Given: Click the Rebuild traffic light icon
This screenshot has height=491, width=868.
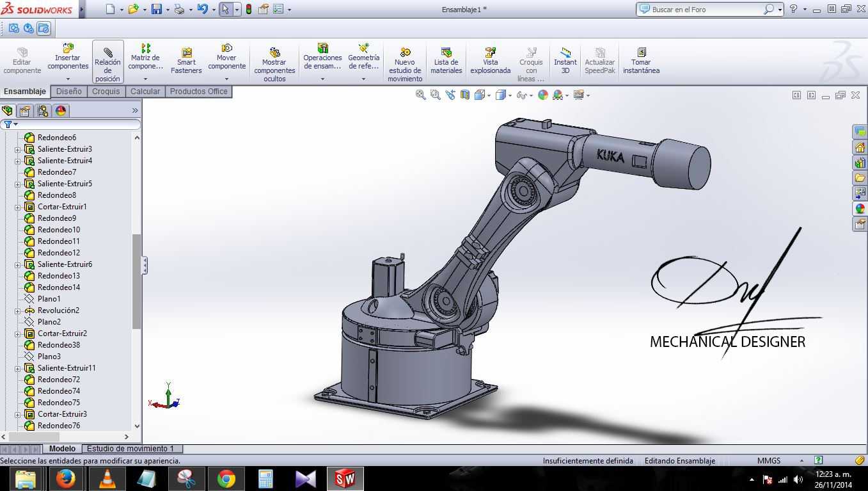Looking at the screenshot, I should (x=248, y=10).
